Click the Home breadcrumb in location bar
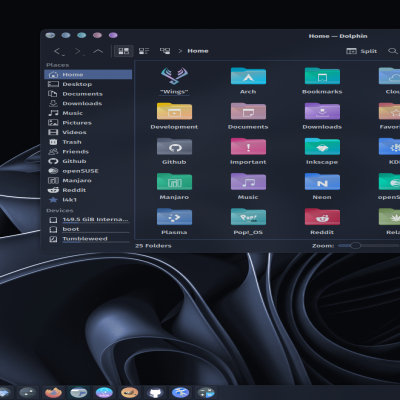Screen dimensions: 400x400 198,51
